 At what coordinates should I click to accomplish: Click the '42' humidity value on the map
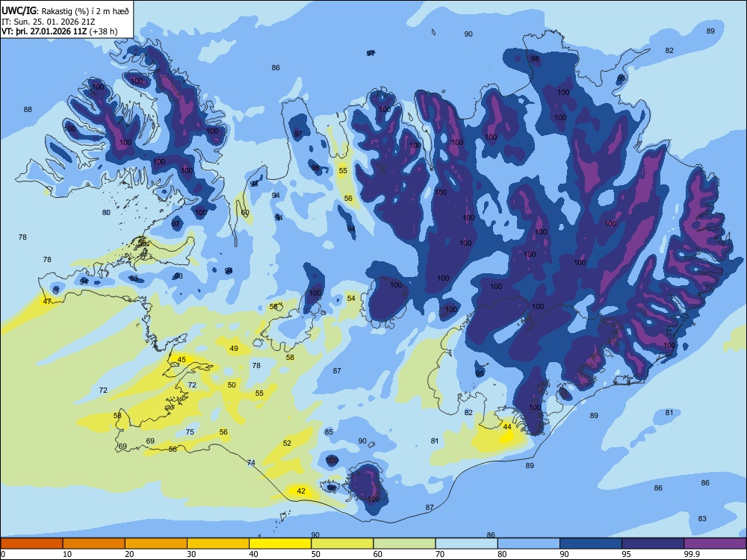301,491
